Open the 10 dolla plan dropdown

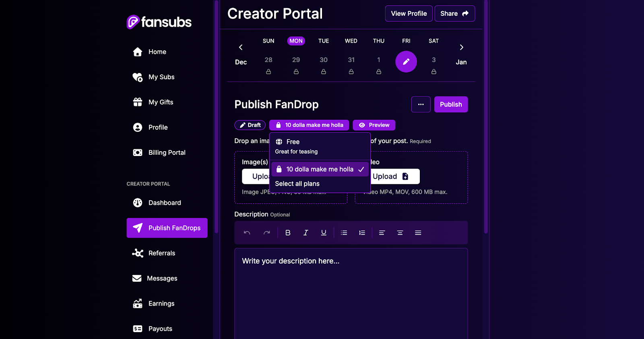point(309,125)
